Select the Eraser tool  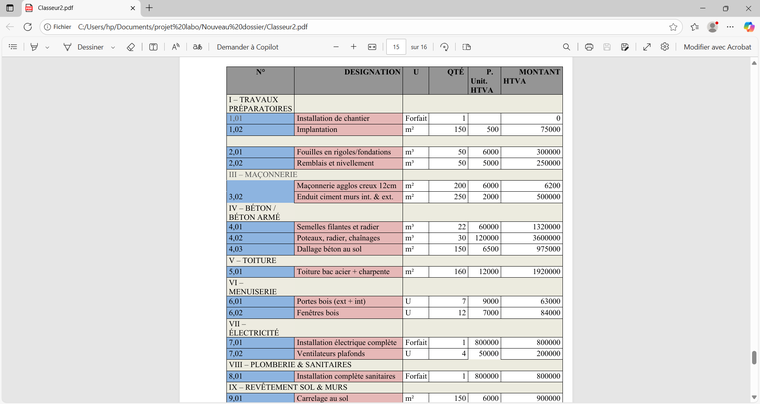click(130, 47)
